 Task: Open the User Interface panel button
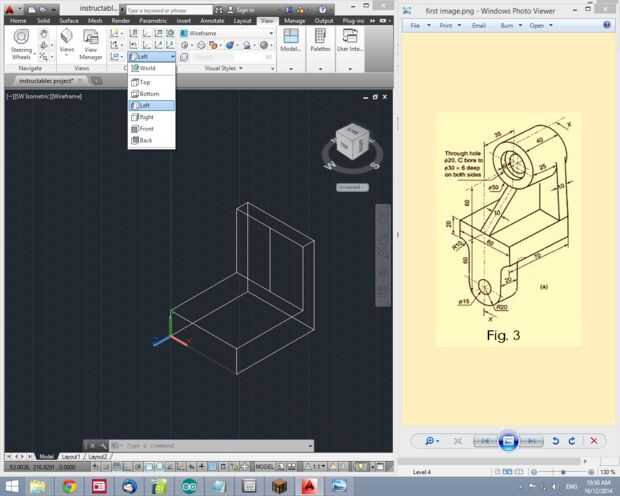tap(349, 40)
